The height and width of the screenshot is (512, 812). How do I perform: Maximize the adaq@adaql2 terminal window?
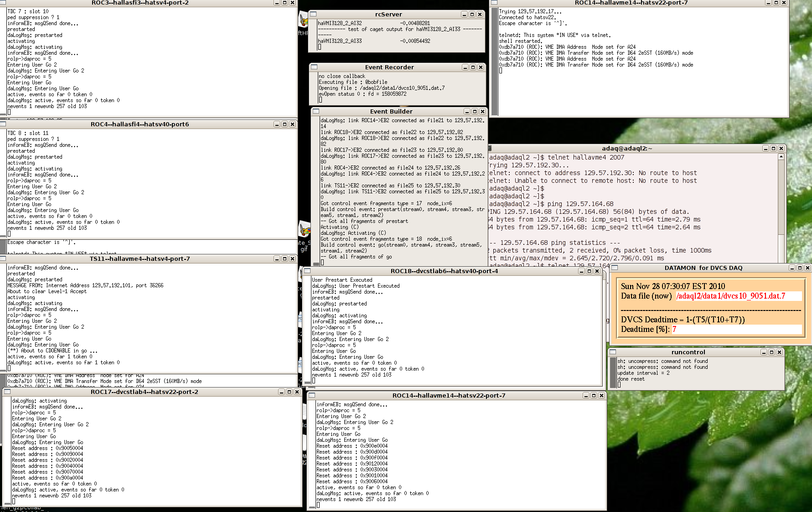[x=773, y=149]
